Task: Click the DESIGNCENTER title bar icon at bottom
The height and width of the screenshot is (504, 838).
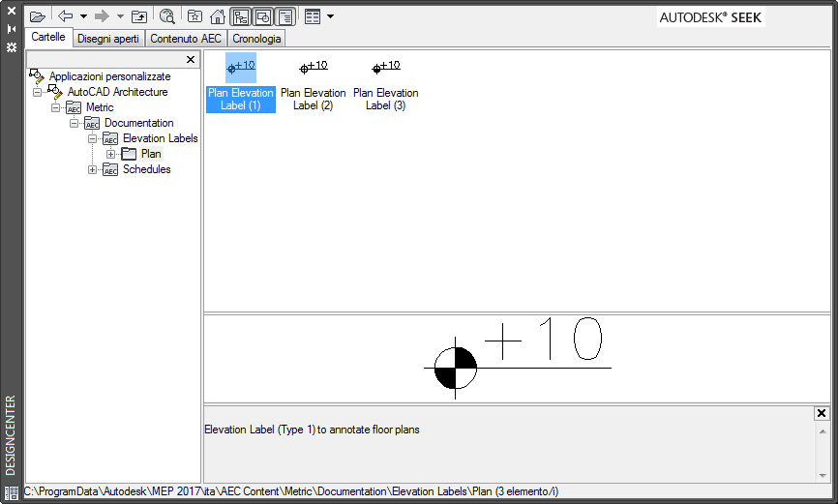Action: pyautogui.click(x=12, y=492)
